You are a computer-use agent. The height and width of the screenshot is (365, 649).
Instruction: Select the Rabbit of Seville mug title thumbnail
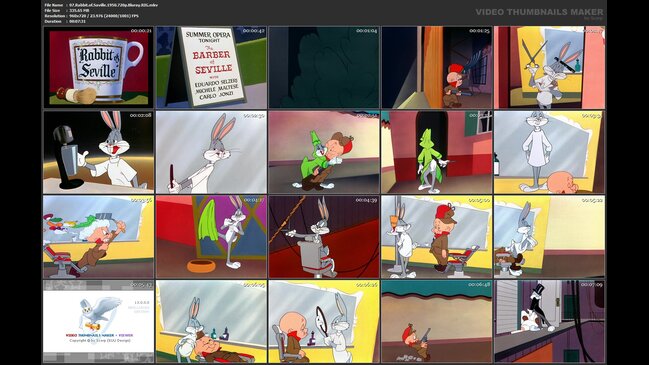click(99, 67)
